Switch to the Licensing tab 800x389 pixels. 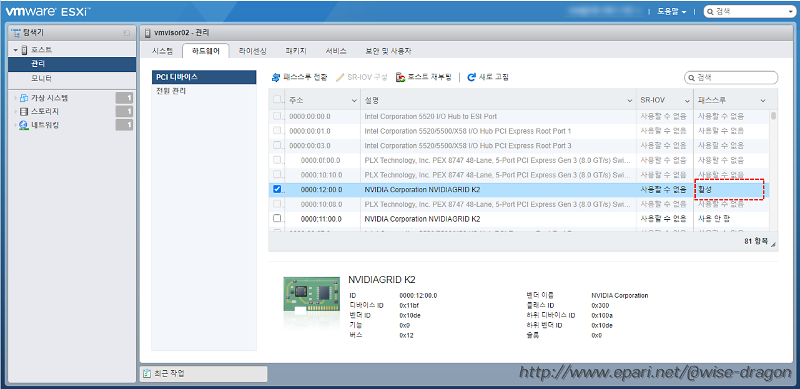[x=253, y=51]
